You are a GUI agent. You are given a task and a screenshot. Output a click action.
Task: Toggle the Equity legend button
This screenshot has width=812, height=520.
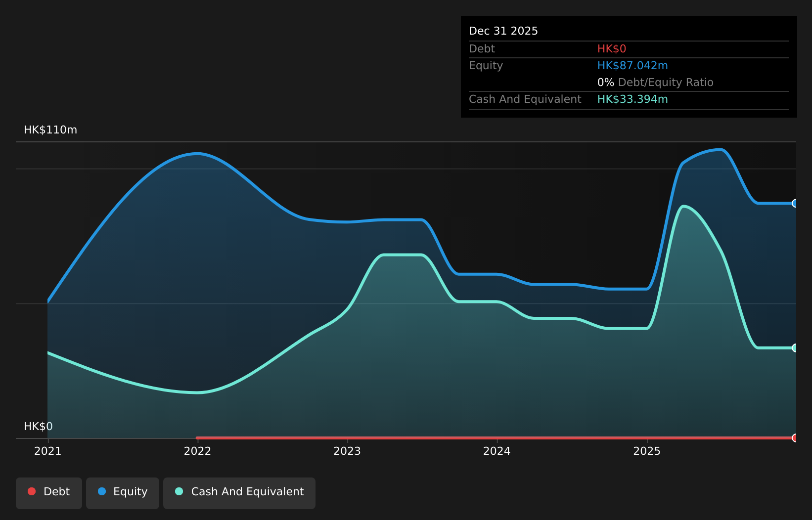[123, 493]
